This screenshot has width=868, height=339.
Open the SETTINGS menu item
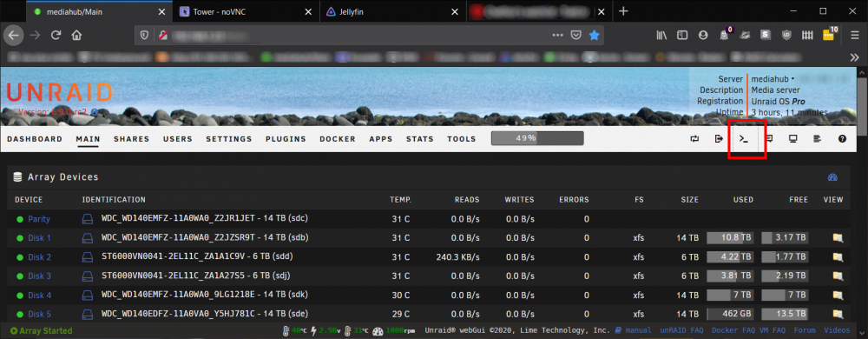coord(228,139)
